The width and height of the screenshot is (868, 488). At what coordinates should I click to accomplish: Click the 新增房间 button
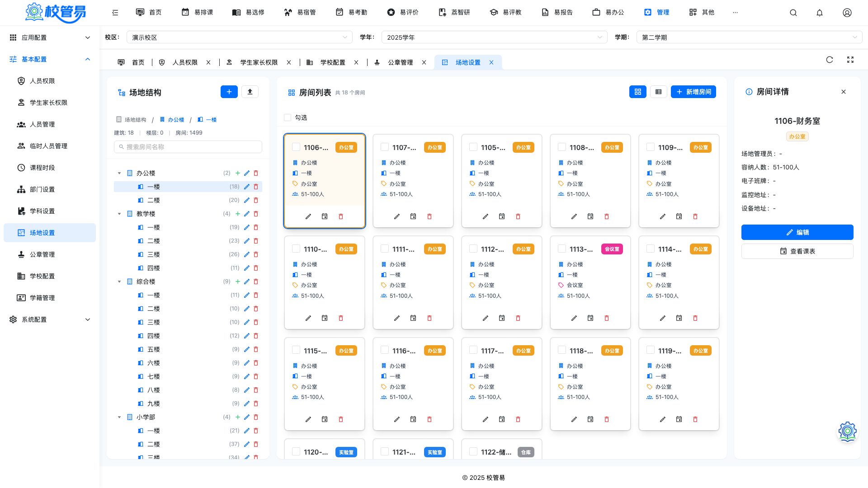coord(693,92)
